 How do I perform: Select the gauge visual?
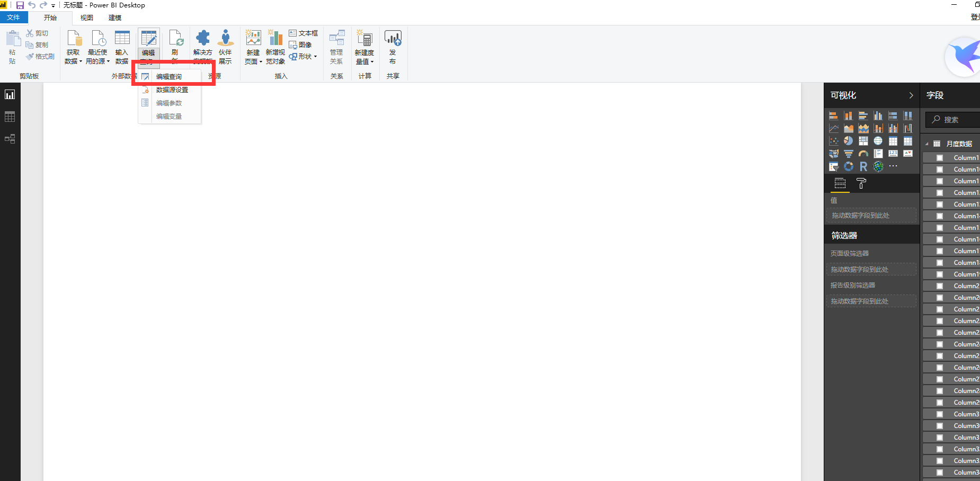[863, 154]
